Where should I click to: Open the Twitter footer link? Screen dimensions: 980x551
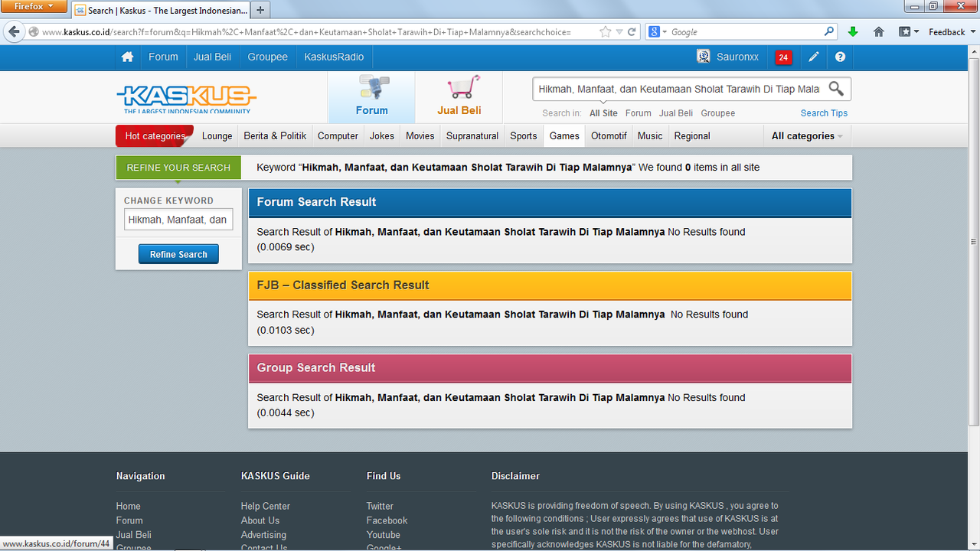(380, 506)
